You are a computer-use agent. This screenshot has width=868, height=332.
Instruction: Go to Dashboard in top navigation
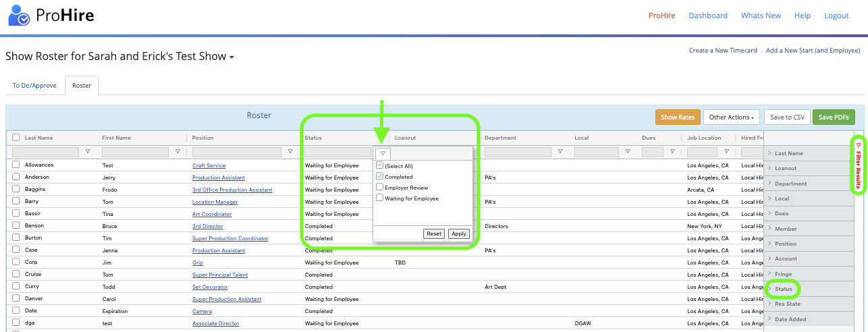pyautogui.click(x=708, y=16)
